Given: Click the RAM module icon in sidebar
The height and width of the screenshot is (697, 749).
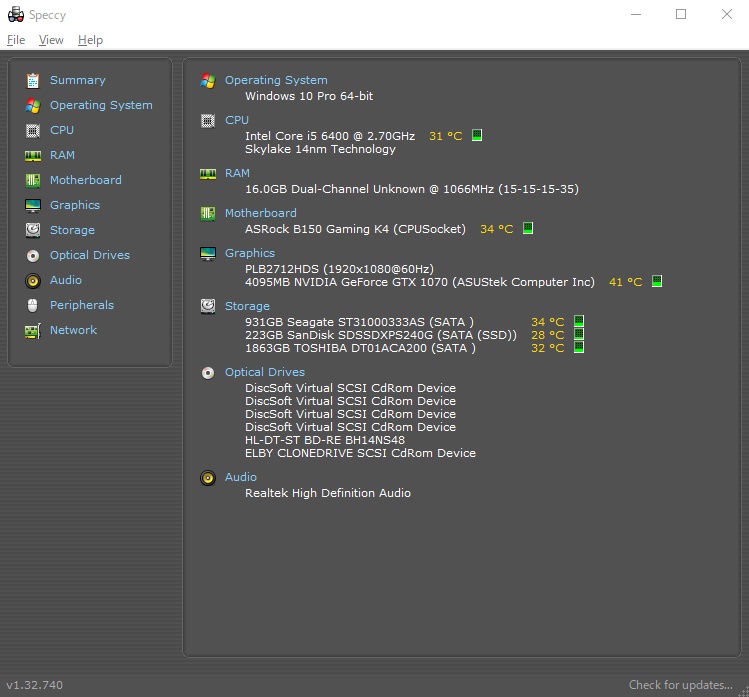Looking at the screenshot, I should (x=33, y=155).
